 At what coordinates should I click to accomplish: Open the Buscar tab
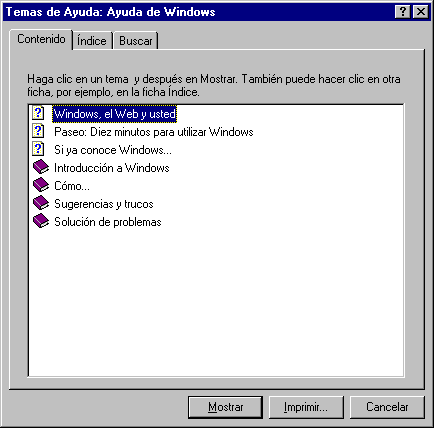136,41
